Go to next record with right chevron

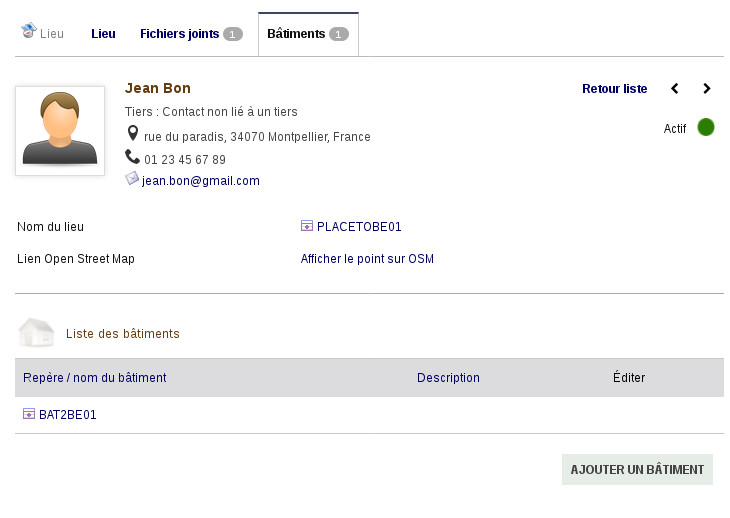click(x=707, y=89)
